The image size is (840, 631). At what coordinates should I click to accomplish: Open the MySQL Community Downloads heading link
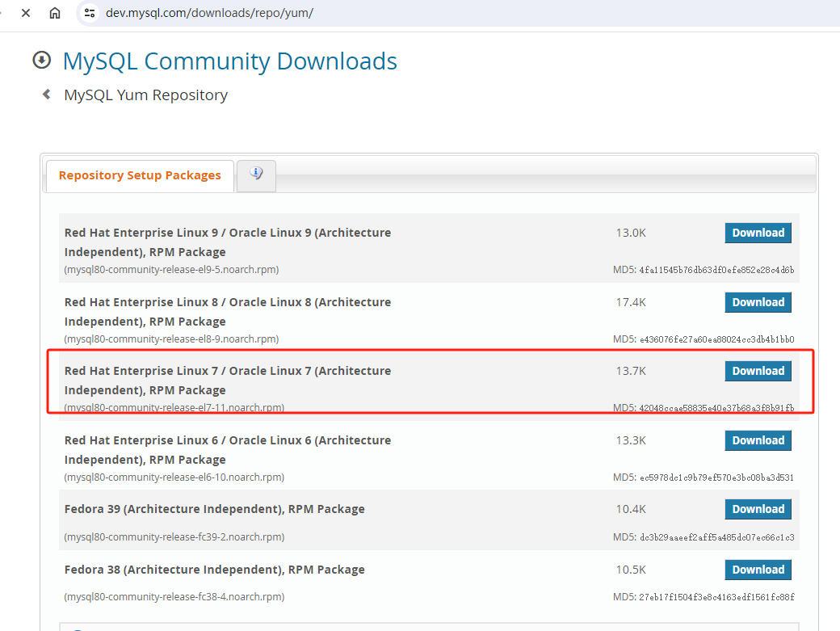[x=229, y=61]
